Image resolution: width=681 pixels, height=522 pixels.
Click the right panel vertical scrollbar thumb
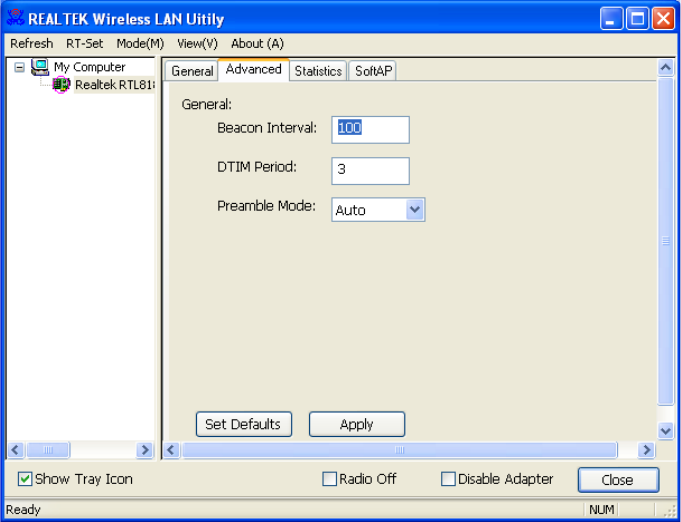click(x=666, y=241)
